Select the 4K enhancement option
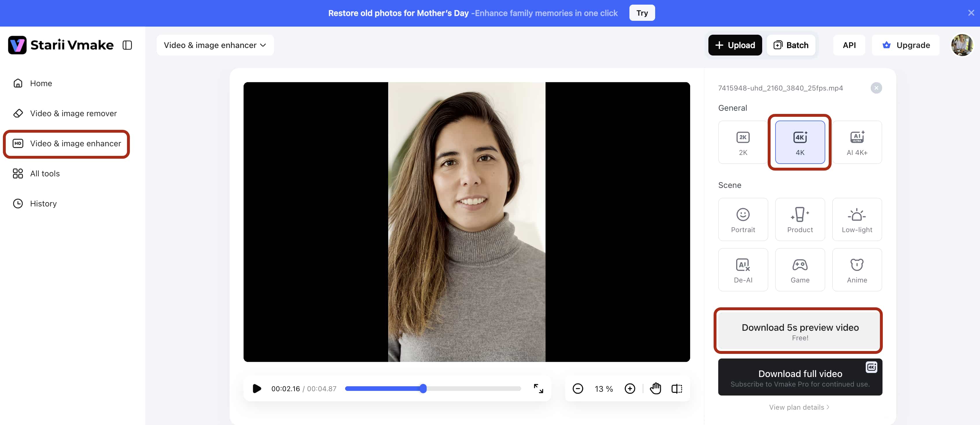The image size is (980, 425). [800, 142]
